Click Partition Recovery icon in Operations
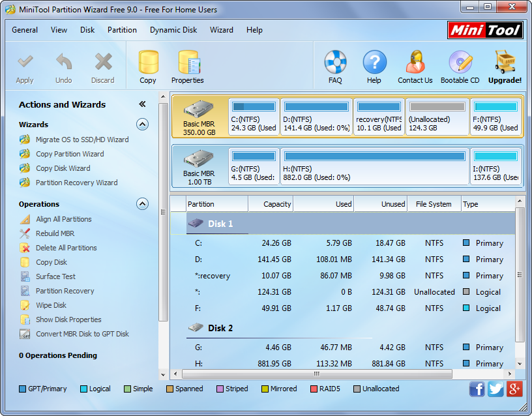532x416 pixels. [25, 291]
